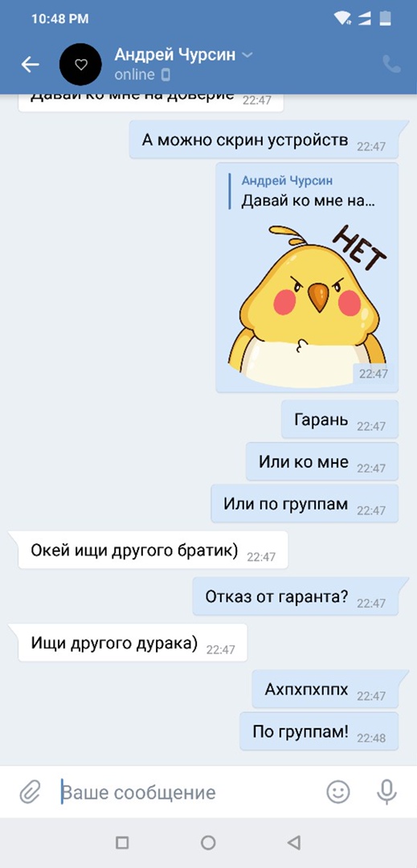
Task: Select the 'Отказ от гаранта?' message bubble
Action: pos(296,596)
